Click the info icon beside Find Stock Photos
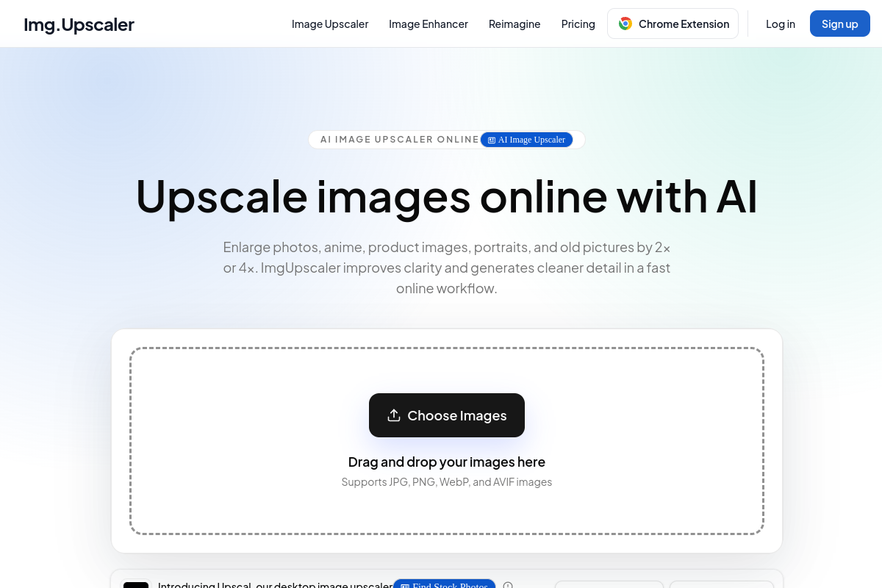The image size is (882, 588). (x=508, y=585)
